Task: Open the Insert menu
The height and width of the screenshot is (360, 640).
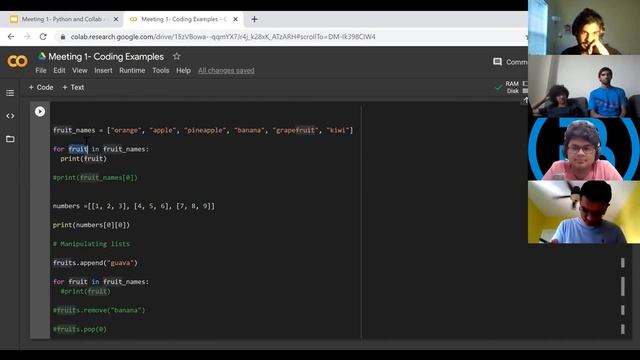Action: (103, 71)
